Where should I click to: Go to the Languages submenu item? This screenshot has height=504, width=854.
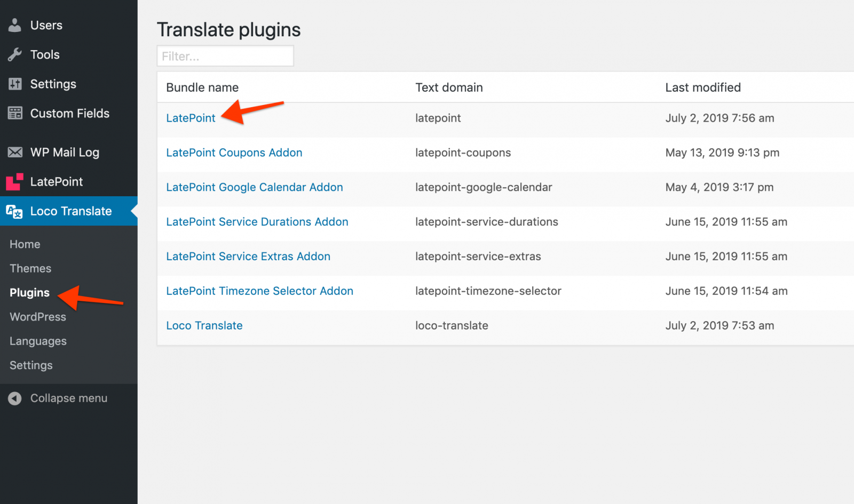(38, 341)
